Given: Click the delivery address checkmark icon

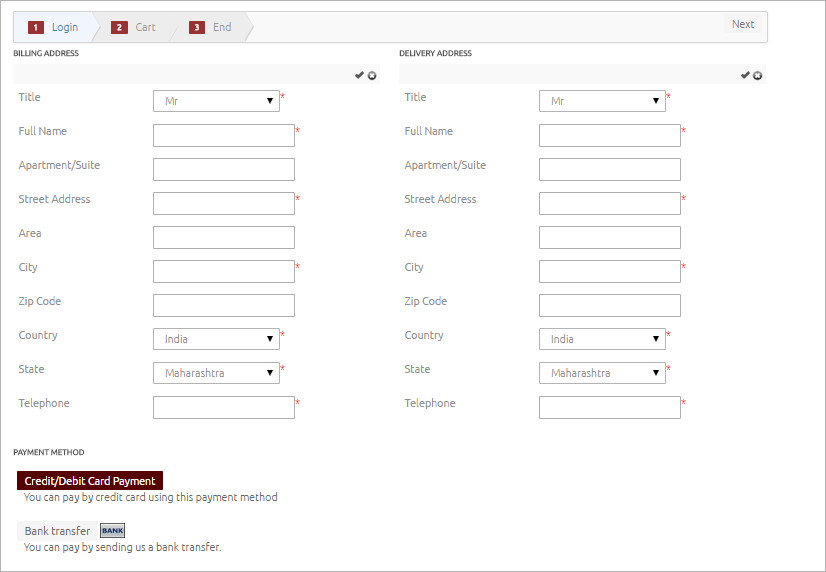Looking at the screenshot, I should coord(745,75).
